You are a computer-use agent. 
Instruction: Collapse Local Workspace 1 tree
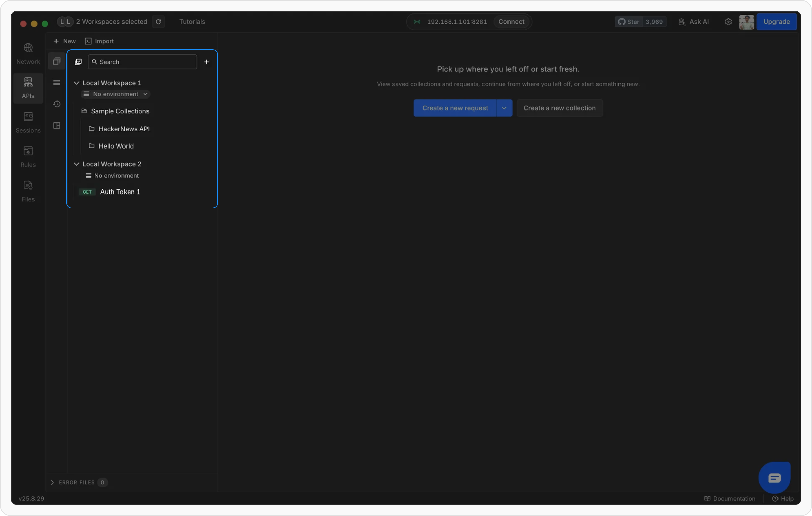click(x=77, y=83)
